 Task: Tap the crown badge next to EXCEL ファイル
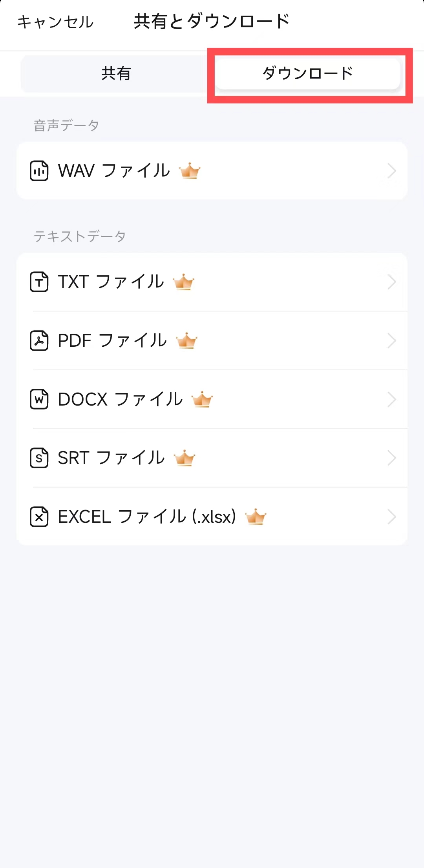(256, 517)
